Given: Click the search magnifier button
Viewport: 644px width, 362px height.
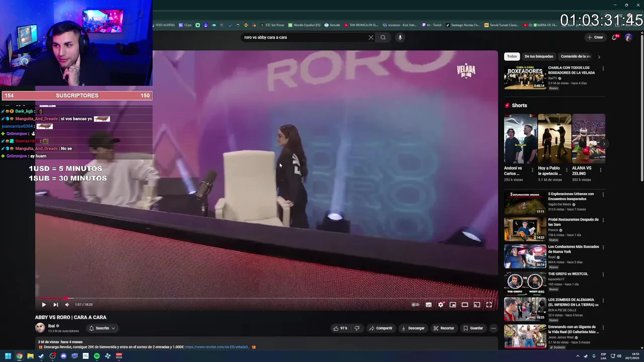Looking at the screenshot, I should pyautogui.click(x=383, y=37).
